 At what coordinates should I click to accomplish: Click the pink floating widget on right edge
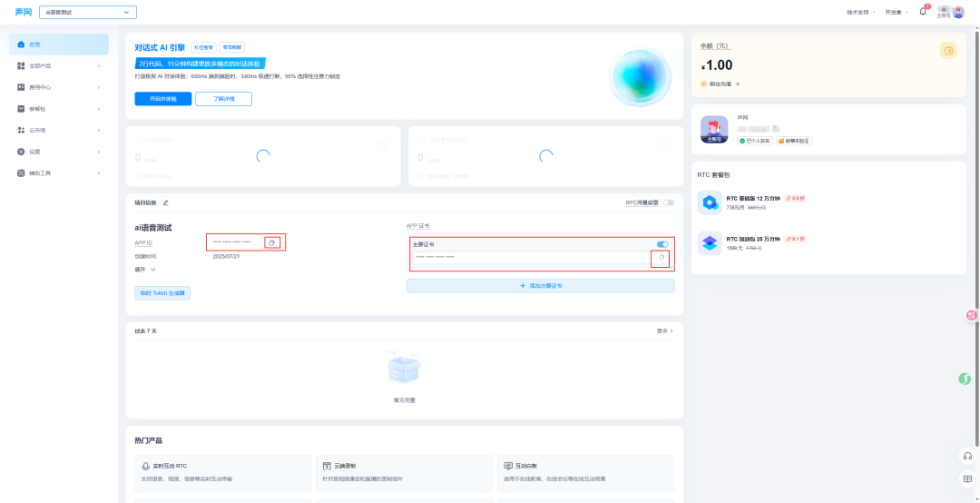[x=972, y=316]
